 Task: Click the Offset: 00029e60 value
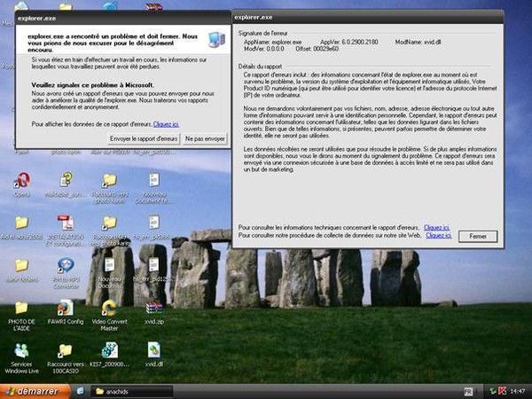pos(317,49)
